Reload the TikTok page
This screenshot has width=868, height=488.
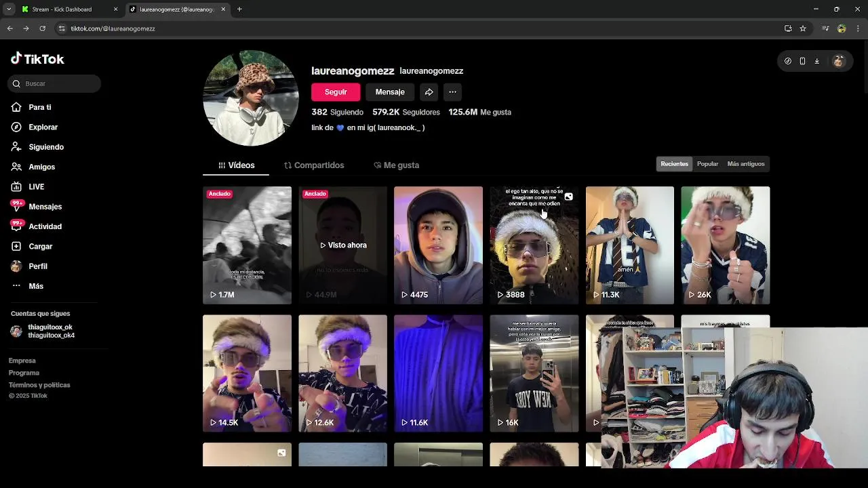coord(42,28)
